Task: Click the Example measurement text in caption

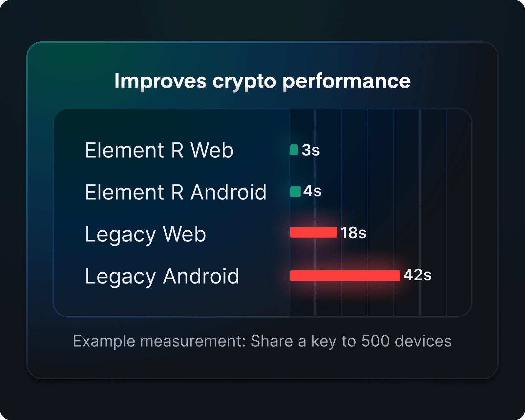Action: click(159, 341)
